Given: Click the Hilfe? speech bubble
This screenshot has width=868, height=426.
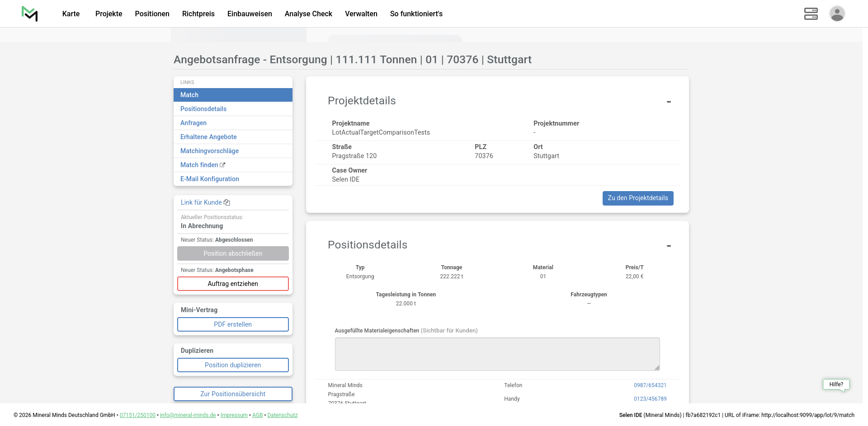Looking at the screenshot, I should click(x=836, y=384).
